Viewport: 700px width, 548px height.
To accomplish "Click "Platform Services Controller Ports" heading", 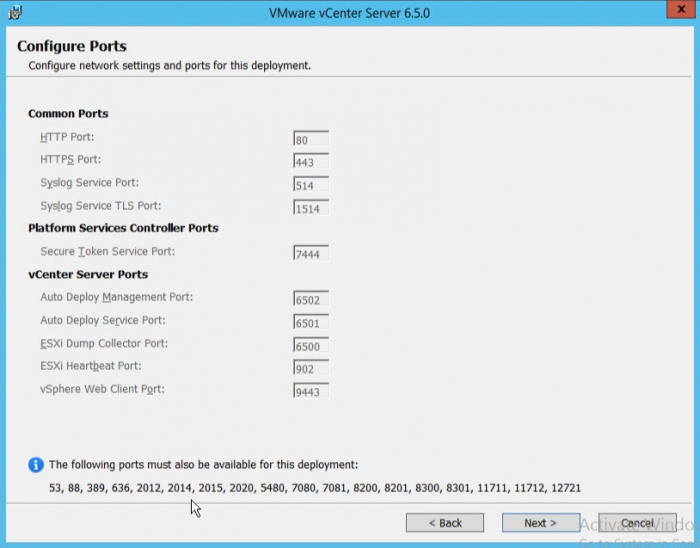I will point(123,228).
